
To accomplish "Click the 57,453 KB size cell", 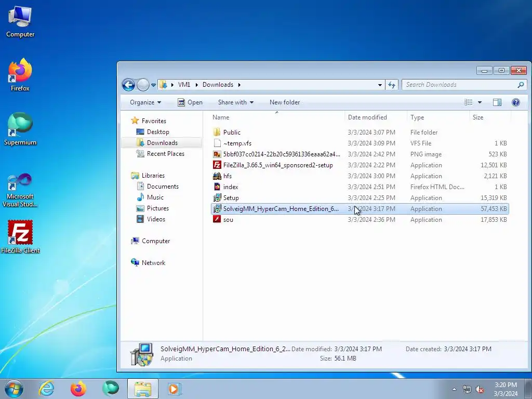I will tap(494, 209).
